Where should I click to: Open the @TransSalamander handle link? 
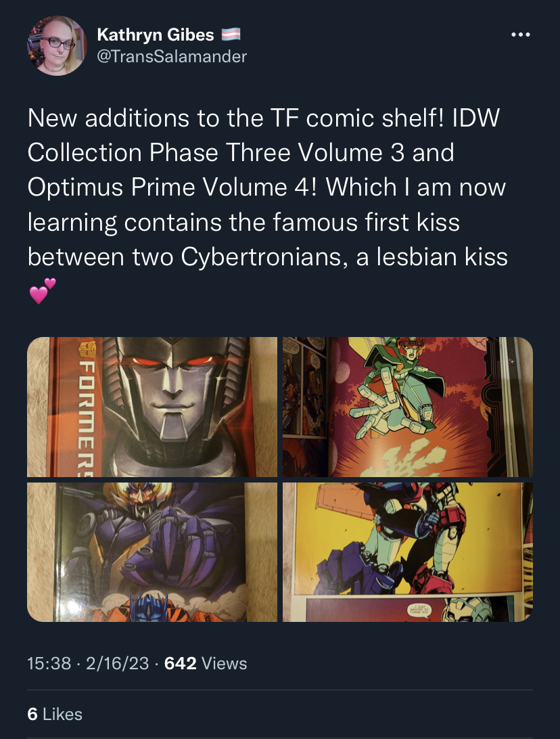click(x=171, y=57)
